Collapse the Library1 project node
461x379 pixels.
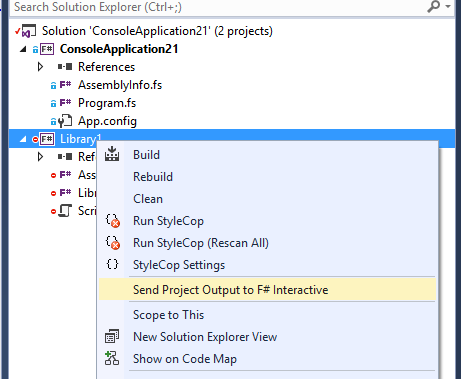pyautogui.click(x=23, y=139)
